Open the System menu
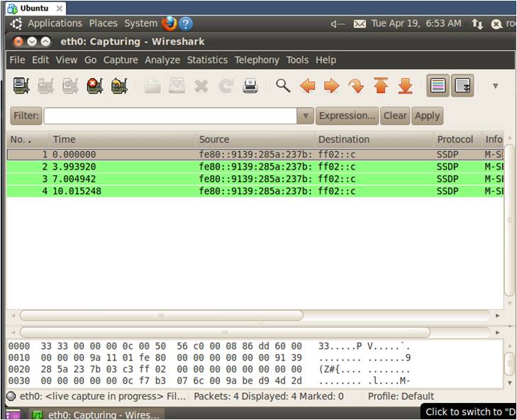Viewport: 517px width, 420px height. [141, 23]
